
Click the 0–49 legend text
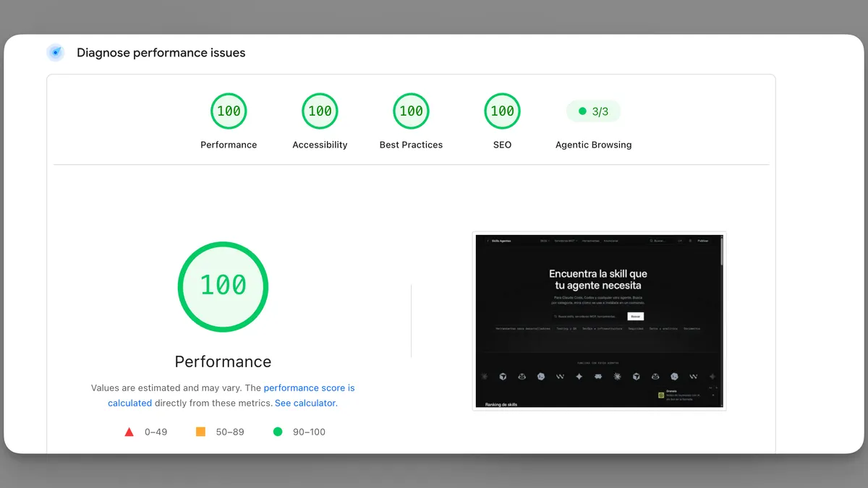(x=156, y=432)
